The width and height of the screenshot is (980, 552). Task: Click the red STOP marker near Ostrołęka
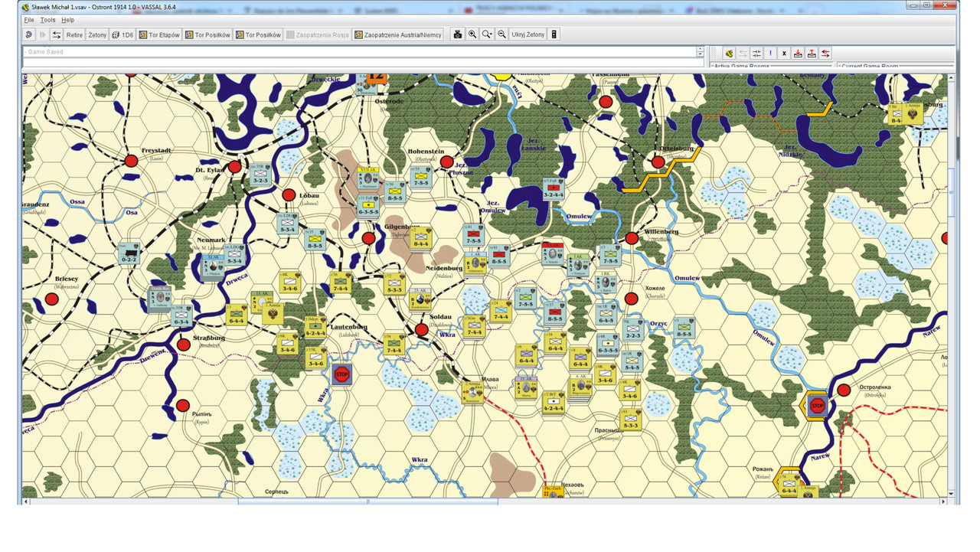818,405
